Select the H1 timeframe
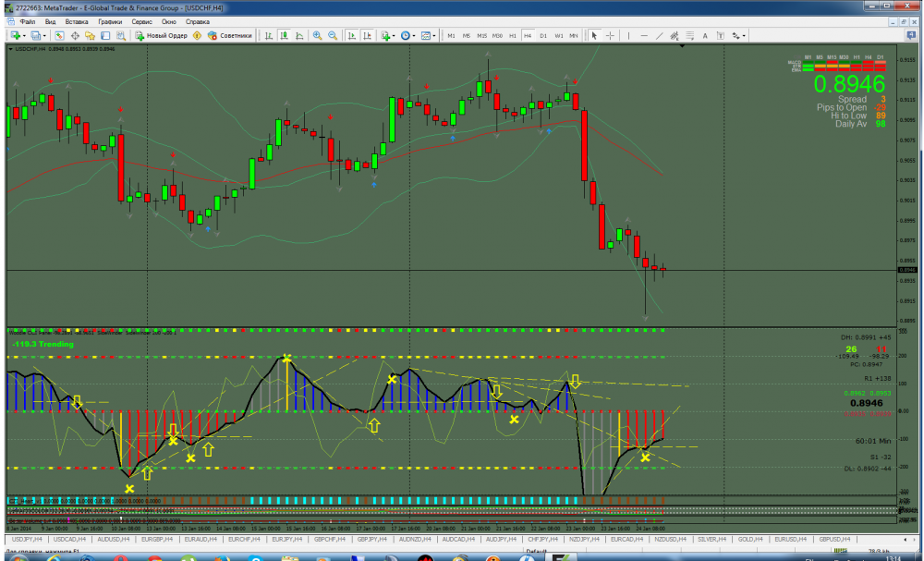The width and height of the screenshot is (924, 561). pos(513,35)
